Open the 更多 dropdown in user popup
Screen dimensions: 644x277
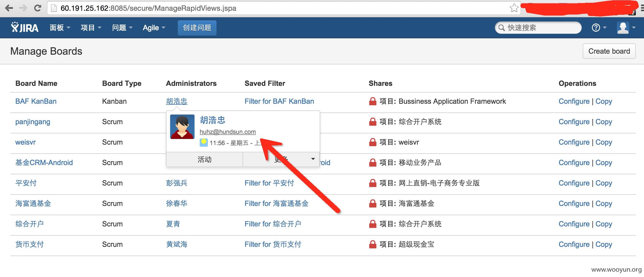281,159
